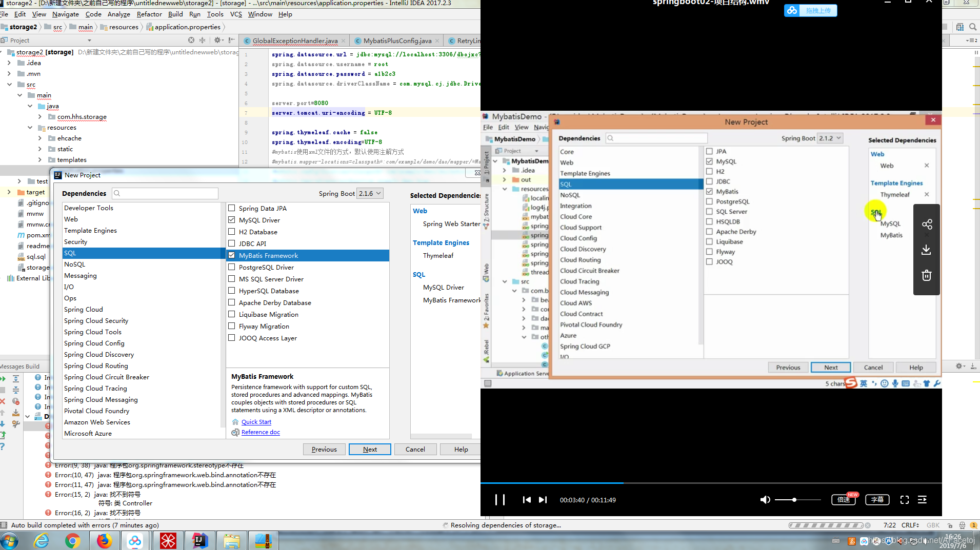Screen dimensions: 980x550
Task: Skip to previous video track
Action: click(x=527, y=500)
